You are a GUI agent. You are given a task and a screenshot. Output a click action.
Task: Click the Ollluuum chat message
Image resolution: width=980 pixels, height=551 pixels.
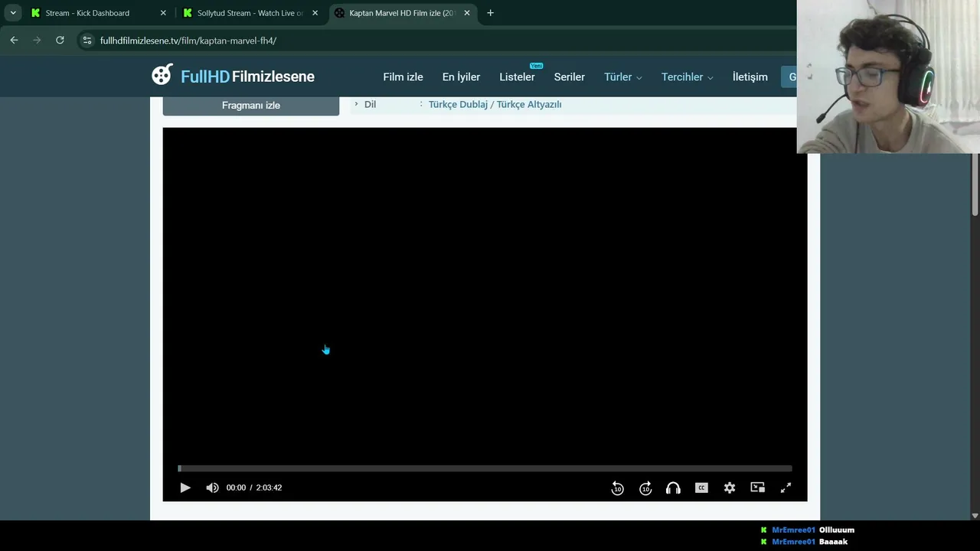[837, 530]
